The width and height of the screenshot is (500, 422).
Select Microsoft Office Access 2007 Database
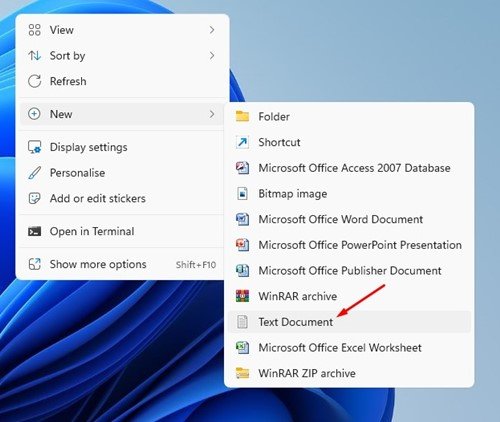point(349,168)
